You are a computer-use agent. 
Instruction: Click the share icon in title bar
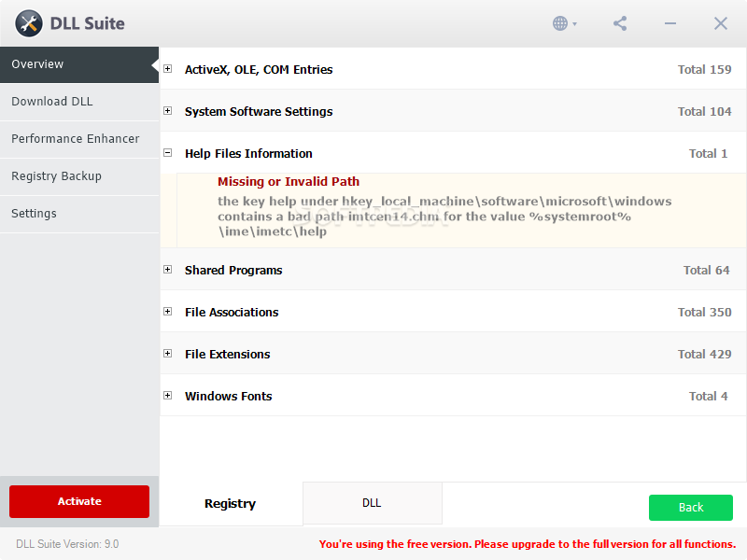tap(620, 23)
